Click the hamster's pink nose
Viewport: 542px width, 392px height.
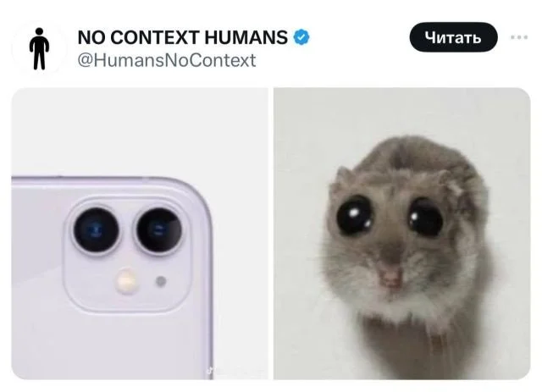391,276
